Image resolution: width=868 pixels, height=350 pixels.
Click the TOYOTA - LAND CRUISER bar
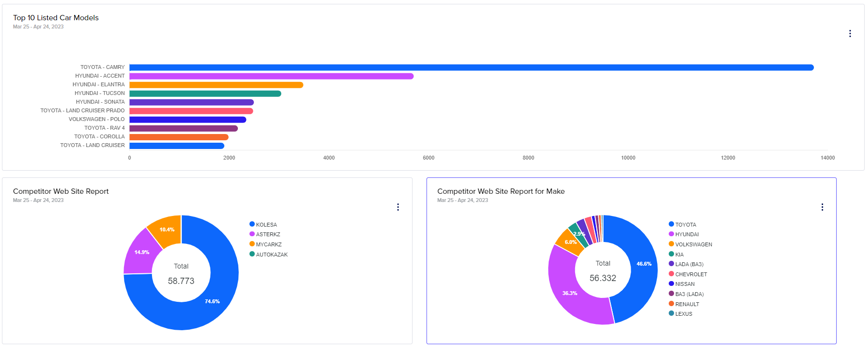click(x=177, y=146)
